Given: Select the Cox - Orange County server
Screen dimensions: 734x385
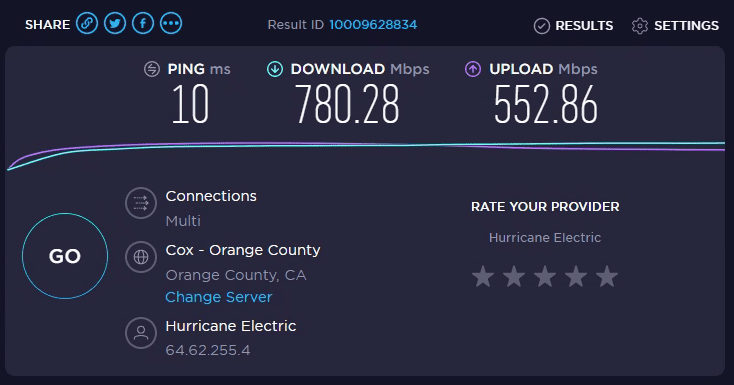Looking at the screenshot, I should point(242,250).
